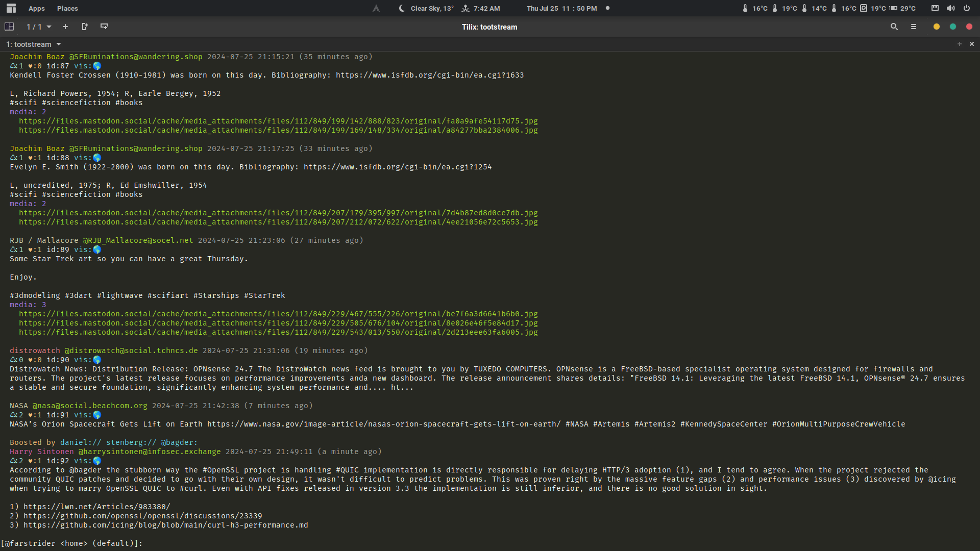This screenshot has width=980, height=551.
Task: Click the #Artemis2 hashtag
Action: tap(655, 424)
